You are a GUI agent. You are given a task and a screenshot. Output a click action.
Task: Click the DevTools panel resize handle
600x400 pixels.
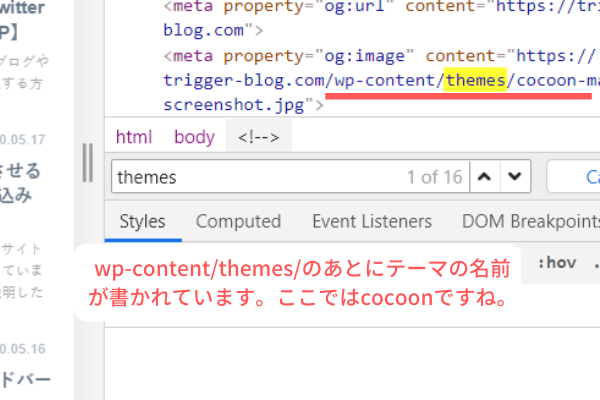pos(88,163)
